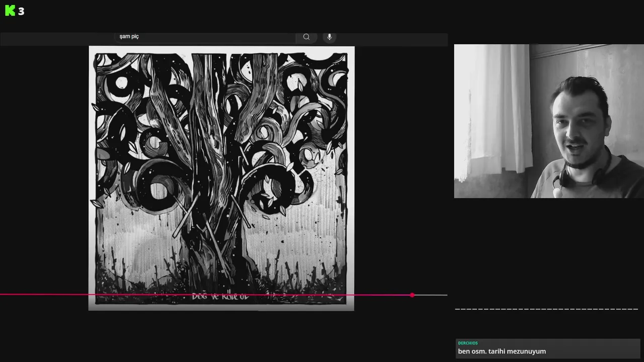Image resolution: width=644 pixels, height=362 pixels.
Task: Click the album artwork video frame
Action: click(221, 178)
